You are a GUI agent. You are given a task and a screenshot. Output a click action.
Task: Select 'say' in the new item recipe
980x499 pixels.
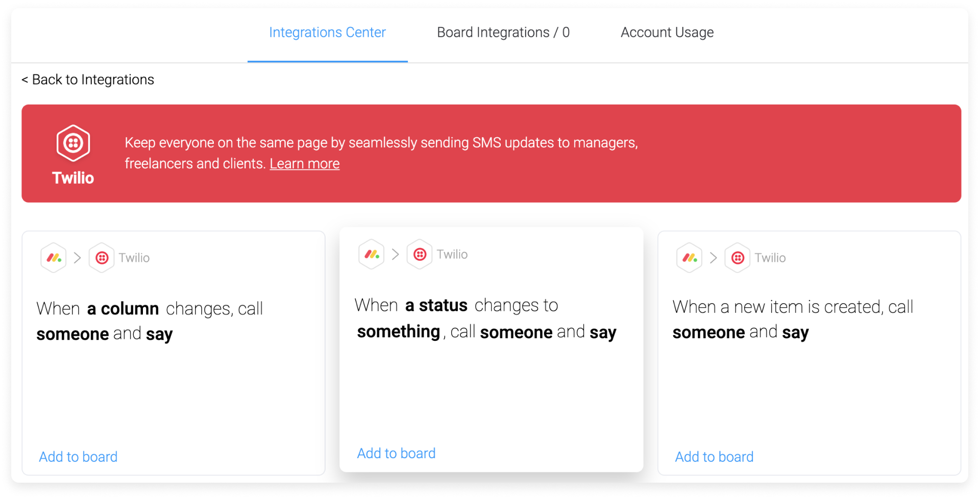(x=795, y=332)
